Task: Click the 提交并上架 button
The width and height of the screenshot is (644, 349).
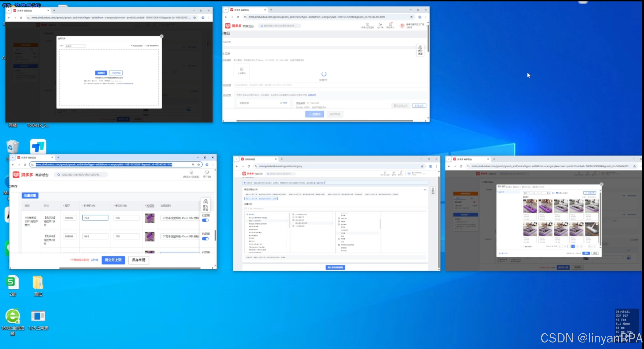Action: tap(113, 260)
